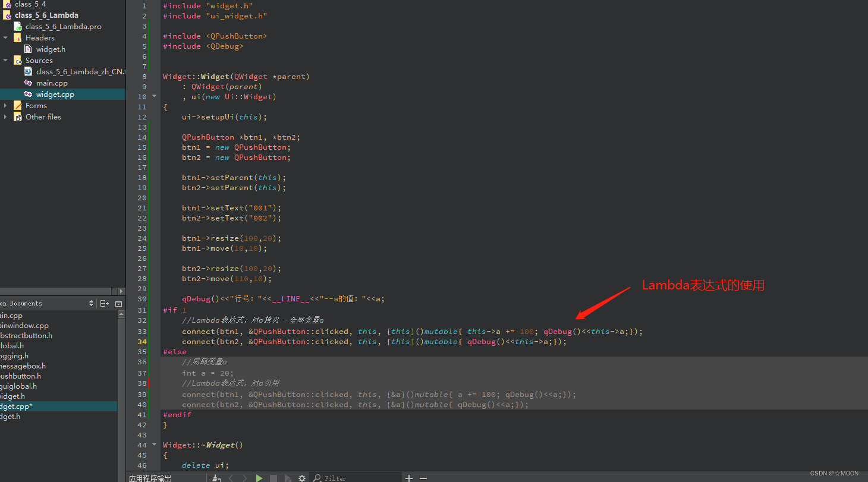Screen dimensions: 868x482
Task: Click widget.cpp file icon in Sources
Action: click(x=28, y=94)
